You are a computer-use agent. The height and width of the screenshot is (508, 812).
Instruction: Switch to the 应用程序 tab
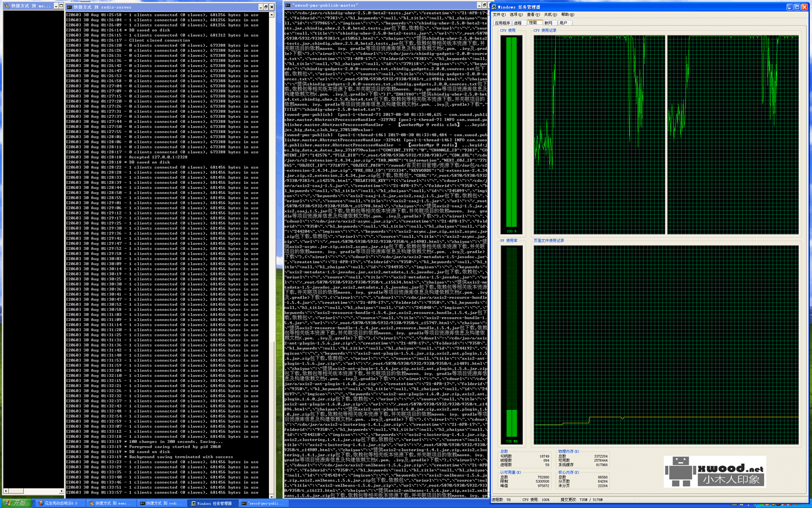(x=502, y=23)
